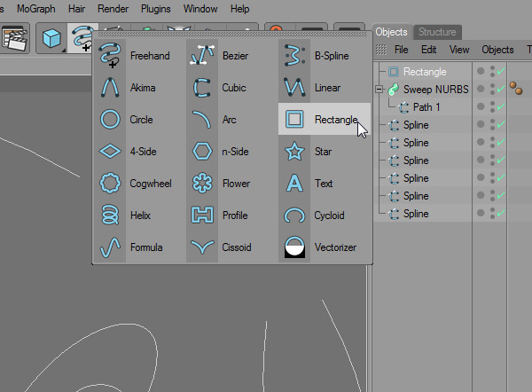Collapse the Sweep NURBS tree node
The height and width of the screenshot is (392, 532).
click(x=379, y=90)
